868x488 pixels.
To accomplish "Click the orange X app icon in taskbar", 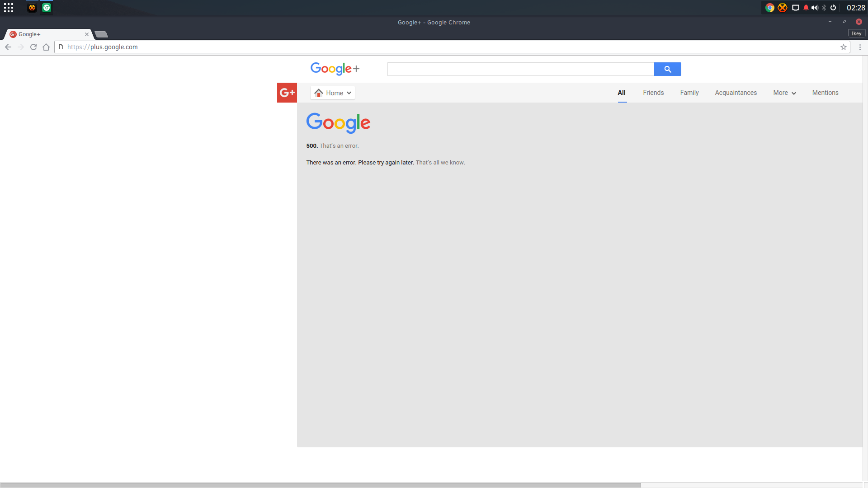I will [x=32, y=8].
